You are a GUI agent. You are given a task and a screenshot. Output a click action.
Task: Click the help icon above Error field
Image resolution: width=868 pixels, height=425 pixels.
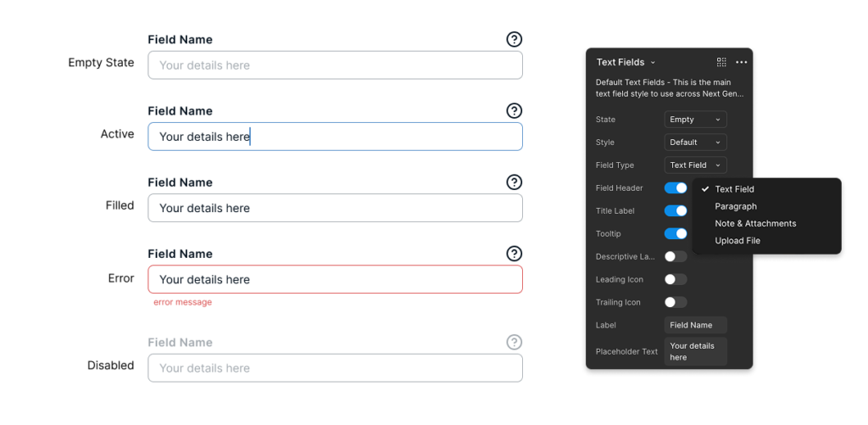point(514,254)
